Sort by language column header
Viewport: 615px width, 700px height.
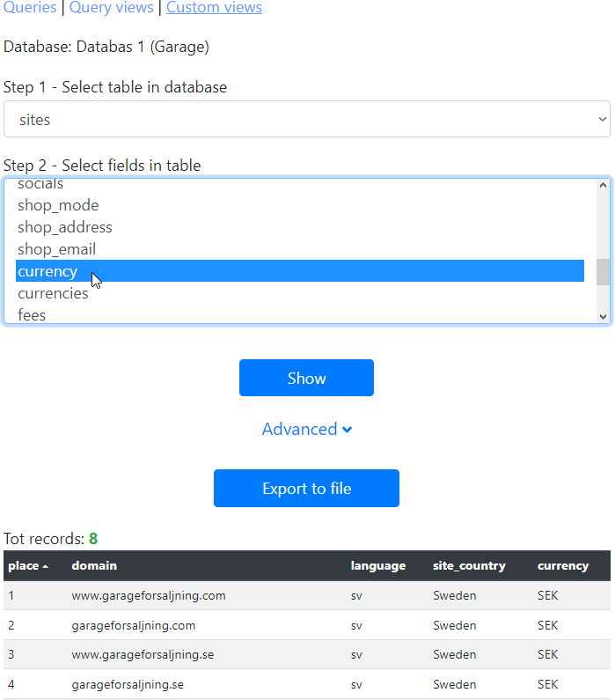(x=378, y=566)
